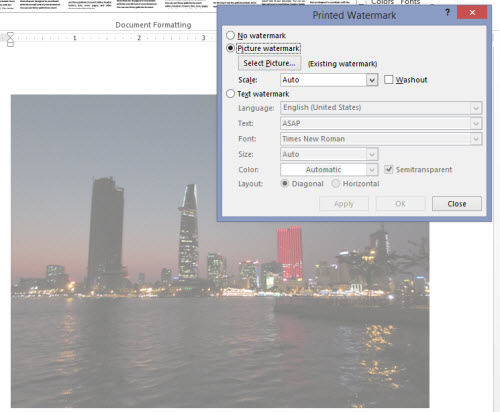Open the Text dropdown showing ASAP
500x412 pixels.
pos(476,123)
